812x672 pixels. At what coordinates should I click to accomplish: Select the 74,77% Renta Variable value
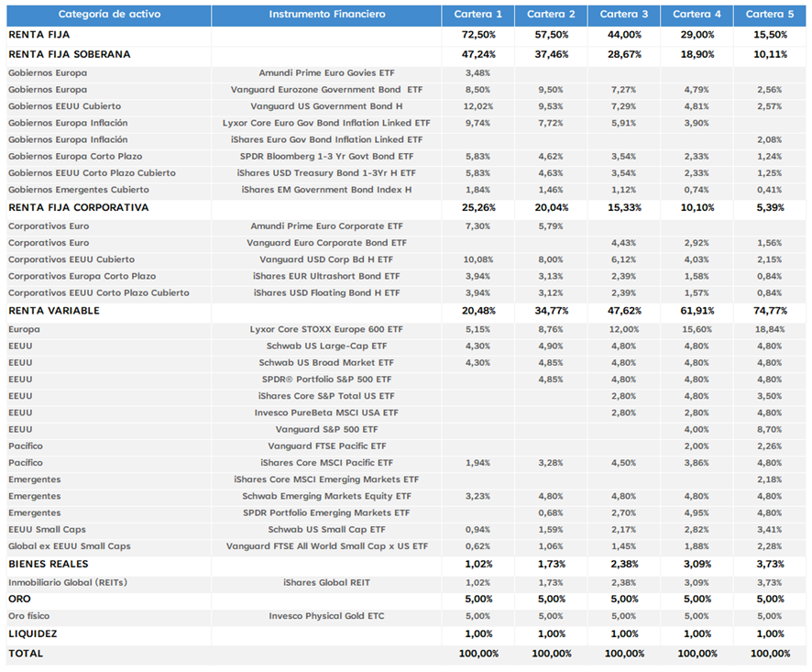click(x=770, y=311)
